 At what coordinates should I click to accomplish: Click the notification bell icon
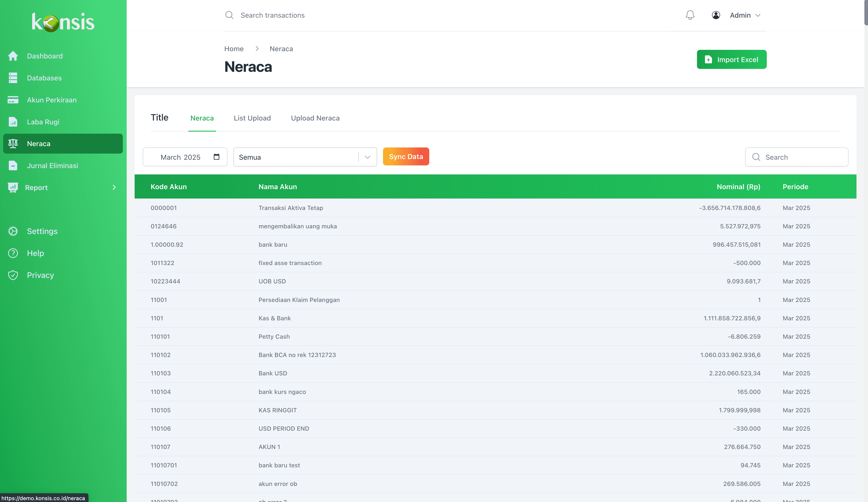coord(690,15)
